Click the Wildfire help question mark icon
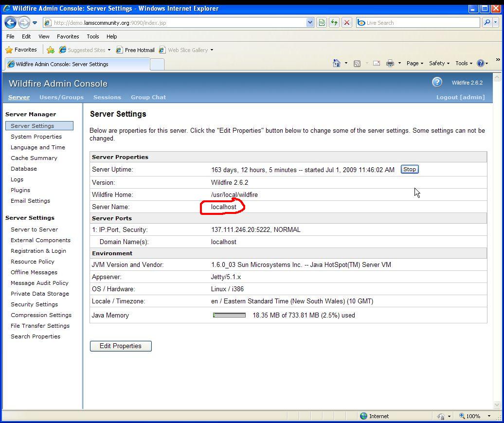 pyautogui.click(x=437, y=82)
